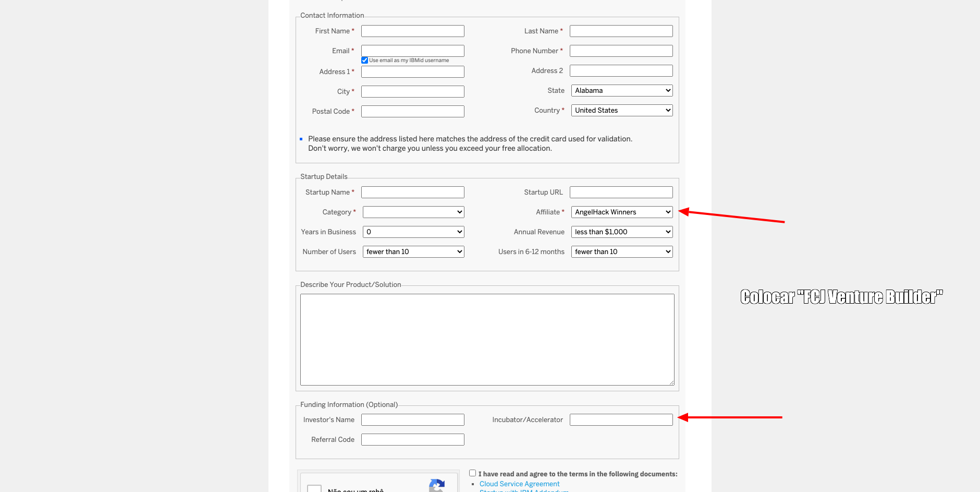Check the agree to terms checkbox

click(x=472, y=473)
